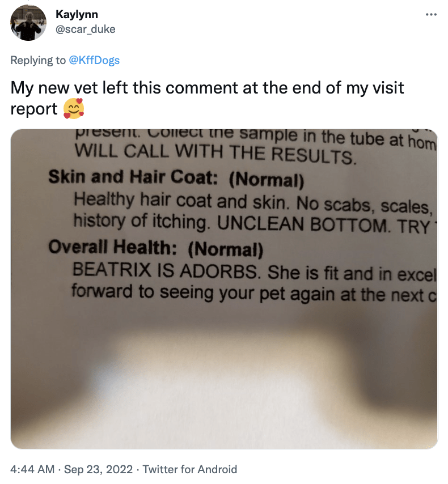Screen dimensions: 448x484
Task: Click the 'Replying to' label
Action: tap(38, 60)
